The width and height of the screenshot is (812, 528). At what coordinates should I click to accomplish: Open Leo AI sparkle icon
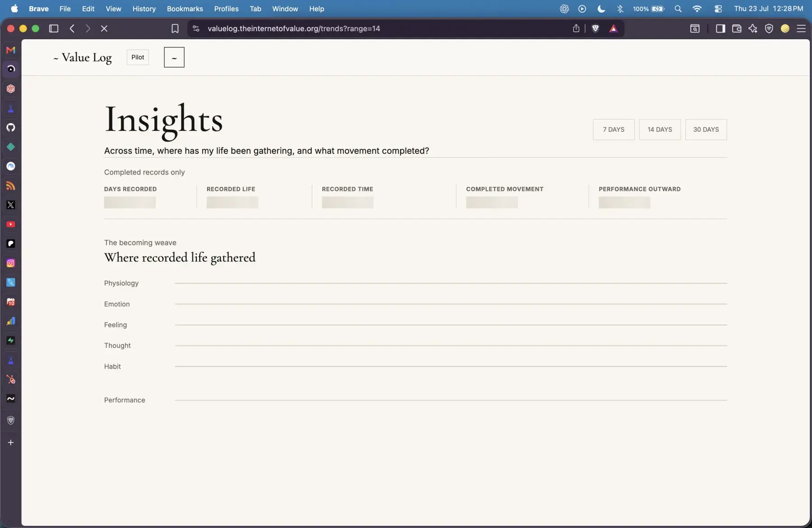click(753, 28)
